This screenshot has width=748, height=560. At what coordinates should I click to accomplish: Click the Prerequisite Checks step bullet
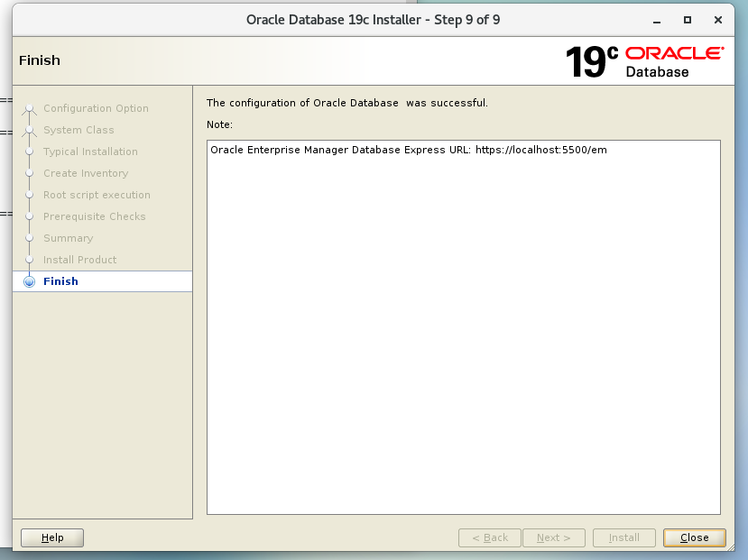point(29,216)
